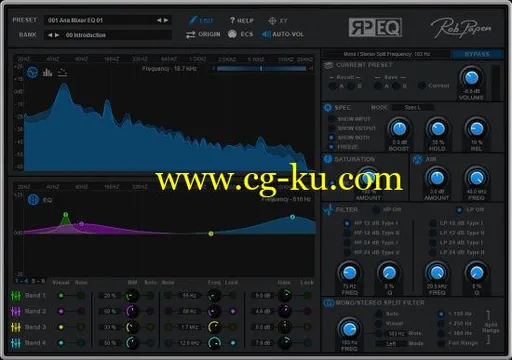Go to the next bank arrow
Screen dimensions: 512x360
tap(57, 35)
